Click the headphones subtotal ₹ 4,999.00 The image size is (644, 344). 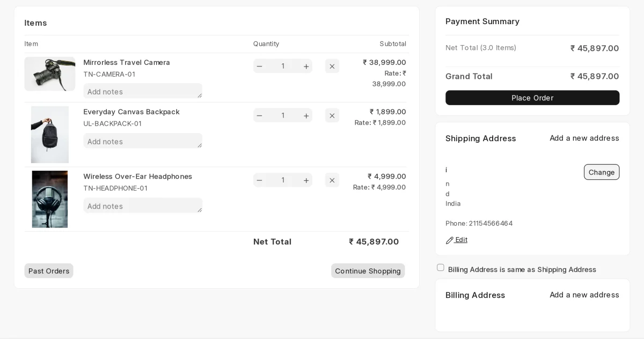387,176
